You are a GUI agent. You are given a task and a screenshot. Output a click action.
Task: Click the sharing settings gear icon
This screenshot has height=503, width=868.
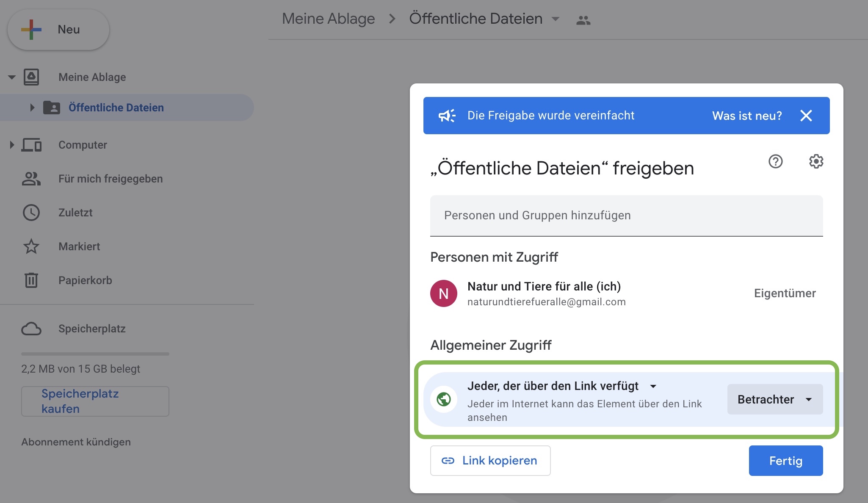816,161
